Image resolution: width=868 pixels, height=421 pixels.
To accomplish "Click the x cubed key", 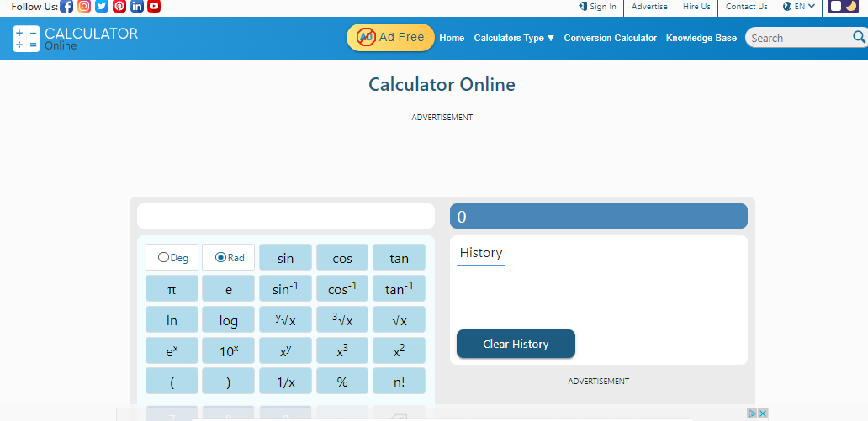I will tap(342, 350).
